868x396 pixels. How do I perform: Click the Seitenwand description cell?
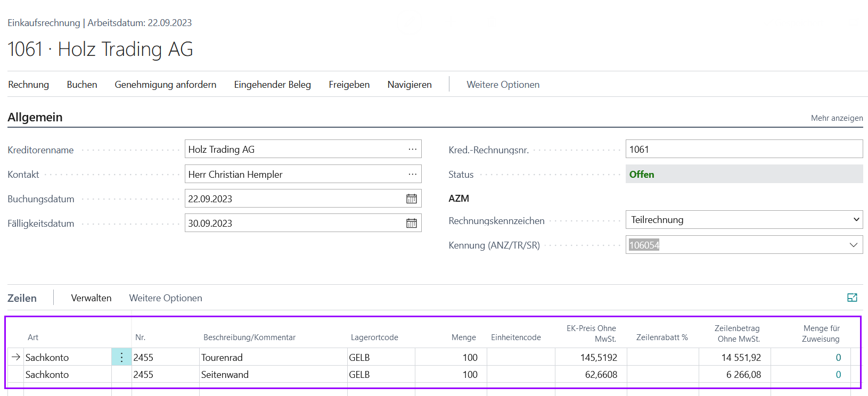273,374
